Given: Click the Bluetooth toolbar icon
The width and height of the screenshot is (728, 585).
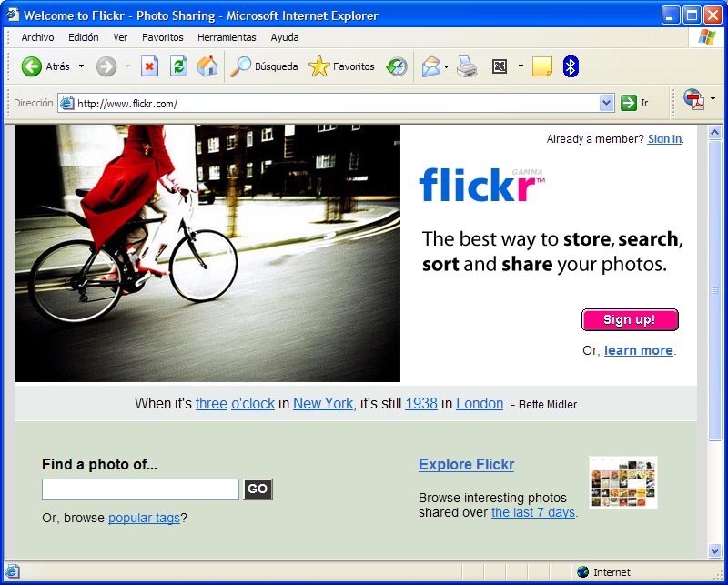Looking at the screenshot, I should [x=571, y=66].
